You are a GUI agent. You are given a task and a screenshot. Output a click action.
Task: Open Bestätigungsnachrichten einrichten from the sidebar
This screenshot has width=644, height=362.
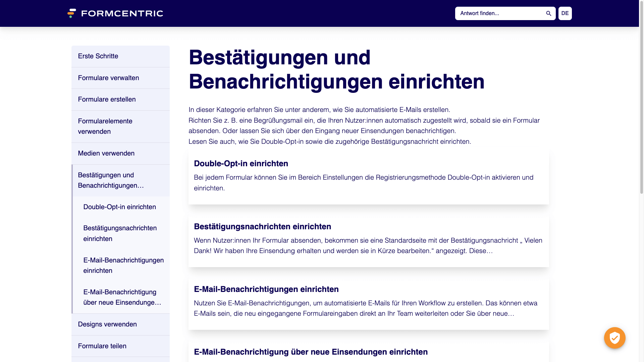tap(120, 233)
